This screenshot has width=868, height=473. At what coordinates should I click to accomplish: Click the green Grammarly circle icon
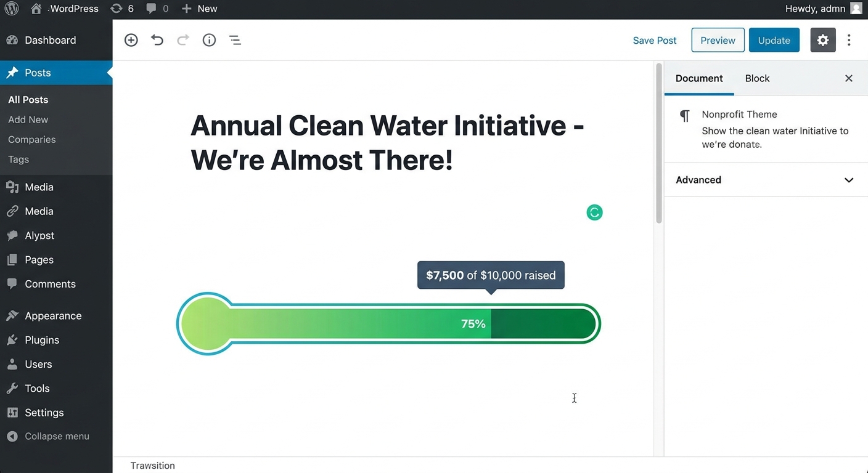[x=594, y=212]
